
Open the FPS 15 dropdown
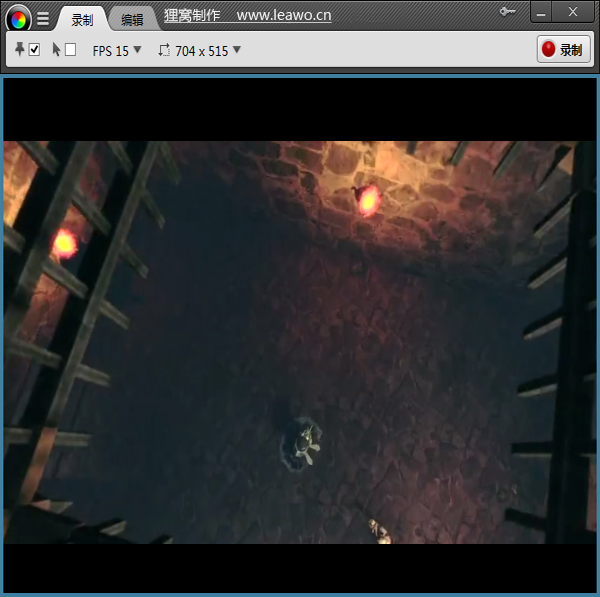(117, 51)
